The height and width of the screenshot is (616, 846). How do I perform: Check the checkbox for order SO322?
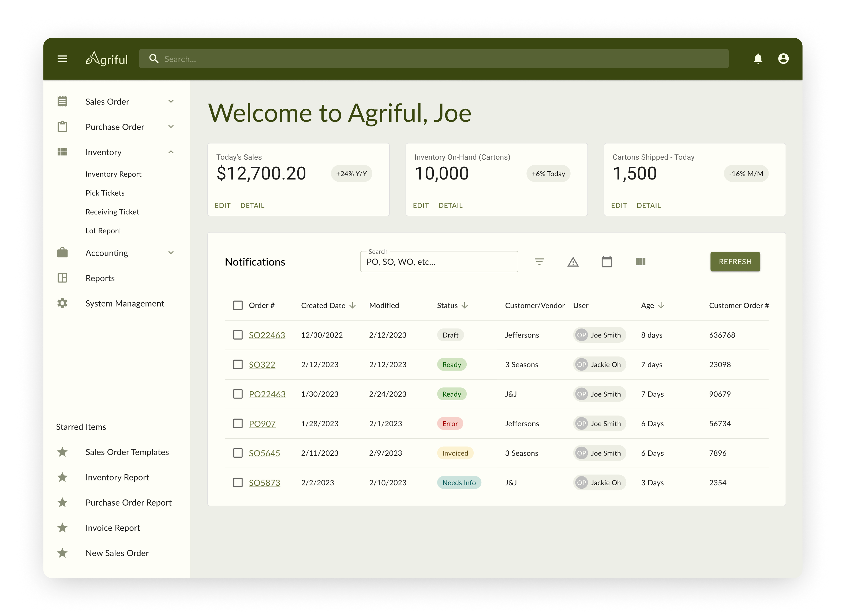click(238, 364)
